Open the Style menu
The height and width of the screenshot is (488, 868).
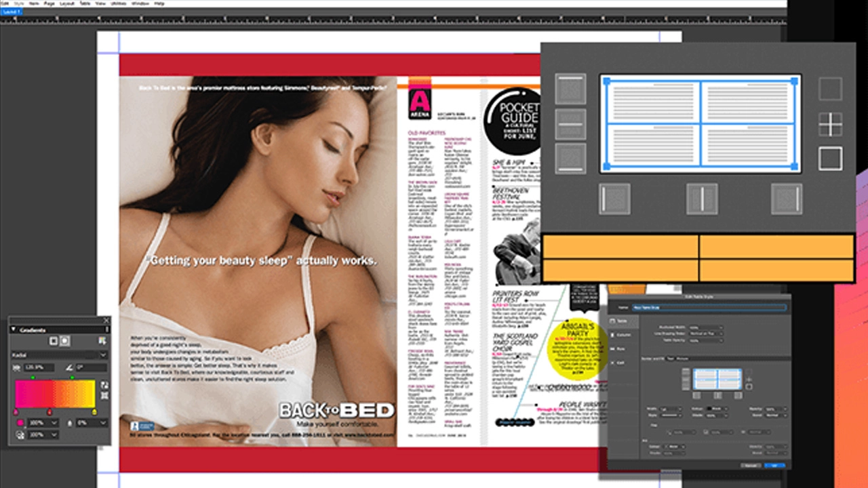pyautogui.click(x=20, y=3)
